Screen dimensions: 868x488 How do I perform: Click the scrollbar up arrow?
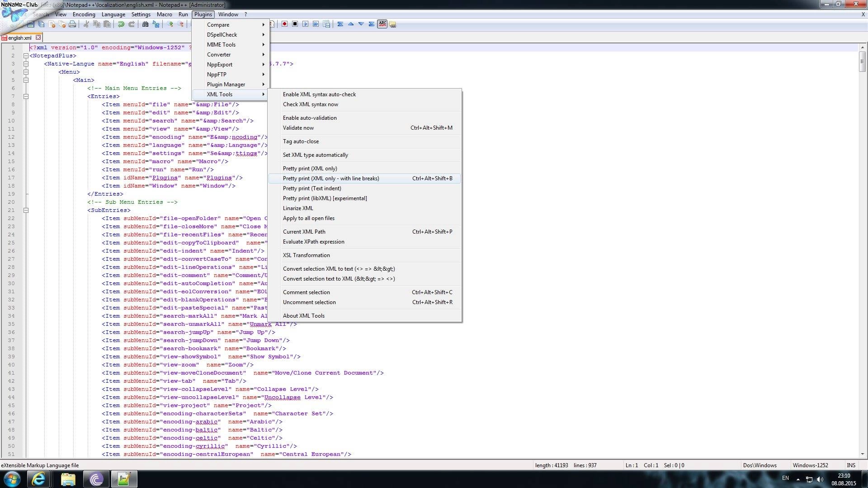tap(862, 47)
